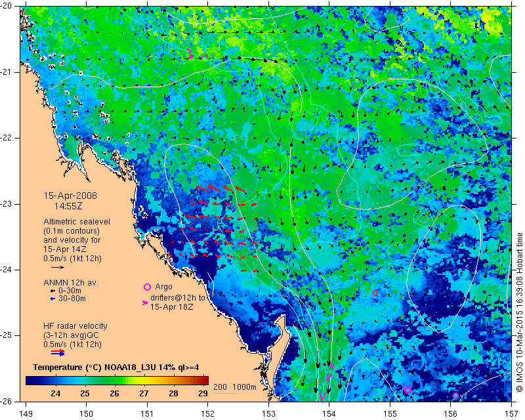
Task: Click the dark blue cold end of colorbar
Action: pyautogui.click(x=31, y=381)
